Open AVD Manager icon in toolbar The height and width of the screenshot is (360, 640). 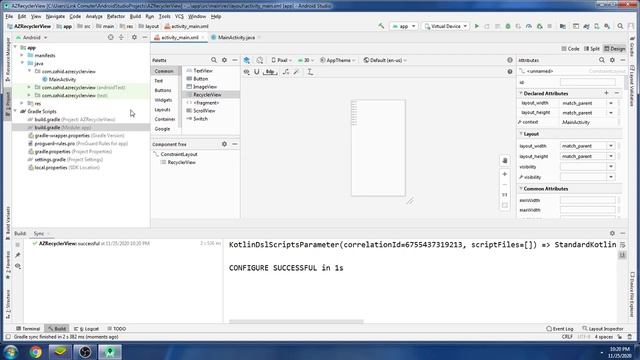click(596, 26)
